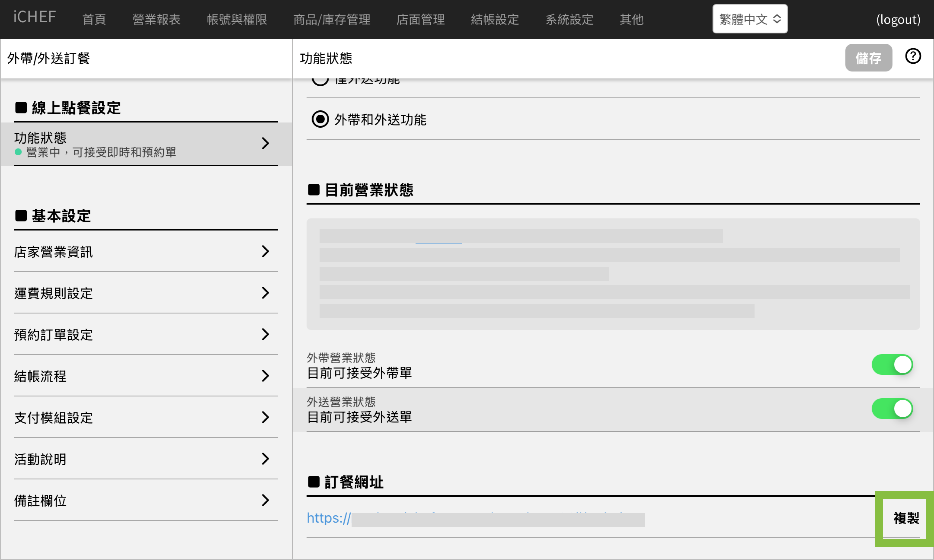Click 複製 to copy ordering URL
The width and height of the screenshot is (934, 560).
(x=905, y=518)
